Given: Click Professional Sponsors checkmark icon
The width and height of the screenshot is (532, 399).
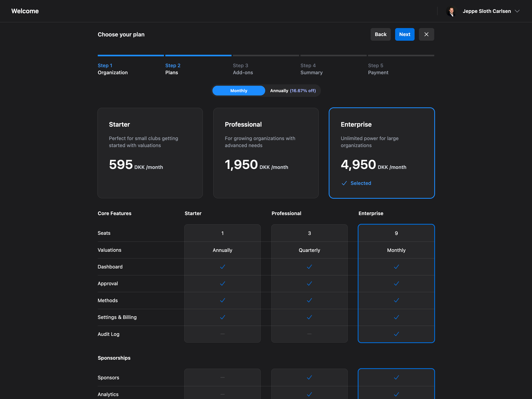Looking at the screenshot, I should pyautogui.click(x=309, y=377).
